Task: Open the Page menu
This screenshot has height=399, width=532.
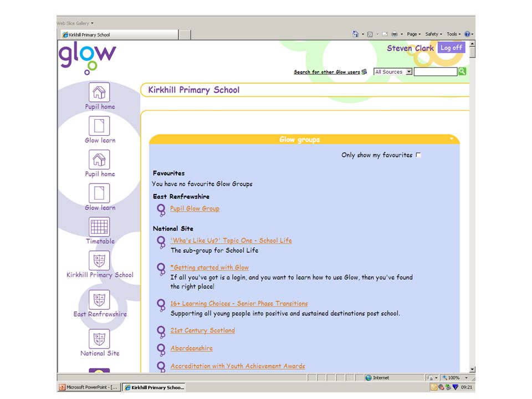Action: pyautogui.click(x=413, y=34)
